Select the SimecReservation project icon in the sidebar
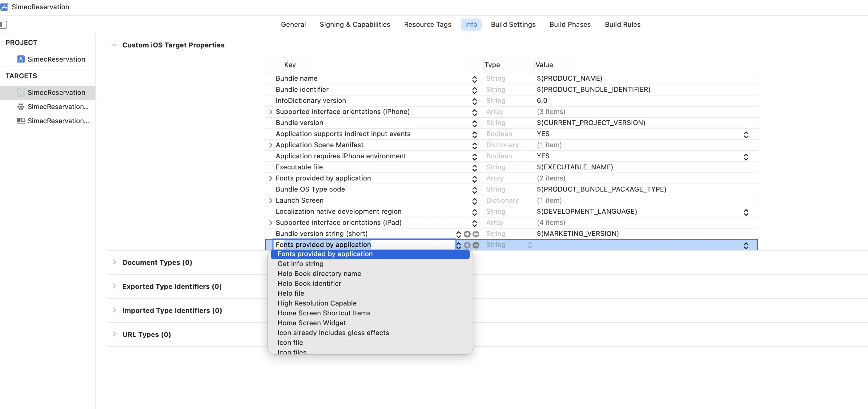The height and width of the screenshot is (409, 868). click(x=21, y=59)
